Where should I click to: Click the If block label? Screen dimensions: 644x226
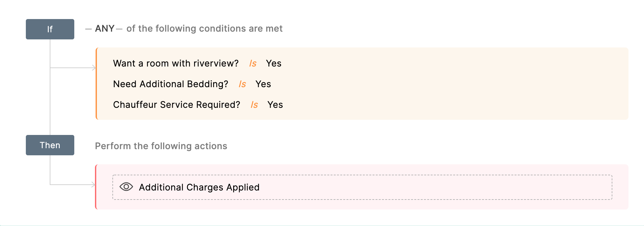(x=50, y=29)
